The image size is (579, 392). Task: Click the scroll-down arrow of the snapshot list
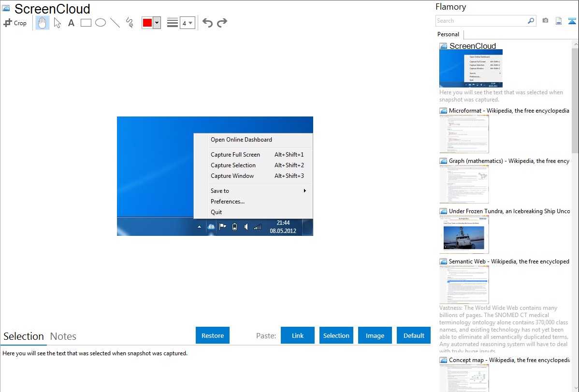point(575,388)
